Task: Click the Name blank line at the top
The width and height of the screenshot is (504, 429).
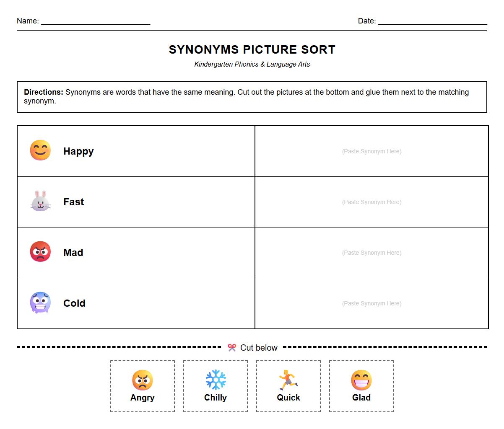Action: pyautogui.click(x=96, y=23)
